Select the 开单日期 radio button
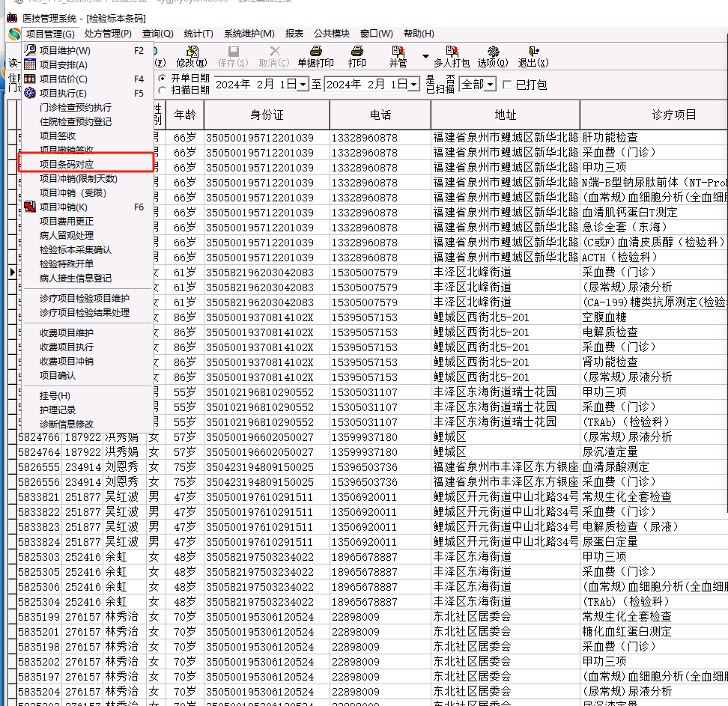 pos(162,78)
